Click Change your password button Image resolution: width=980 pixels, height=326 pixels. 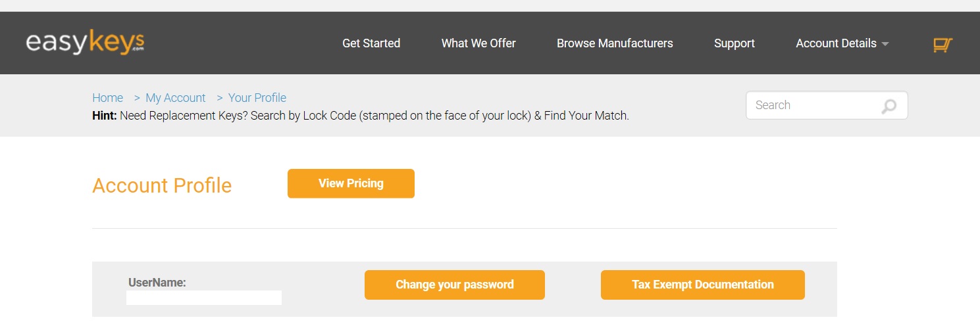point(455,285)
